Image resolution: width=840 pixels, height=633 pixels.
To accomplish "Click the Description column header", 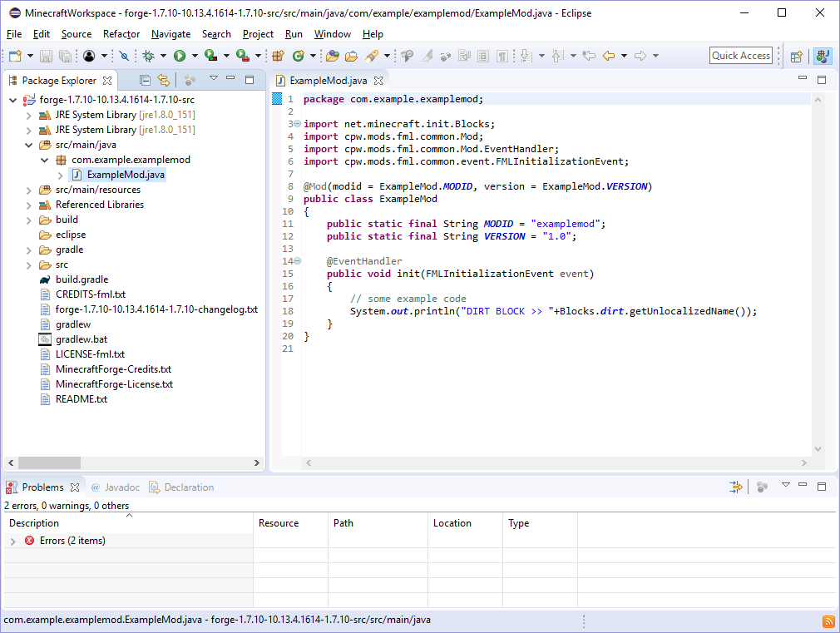I will tap(129, 523).
